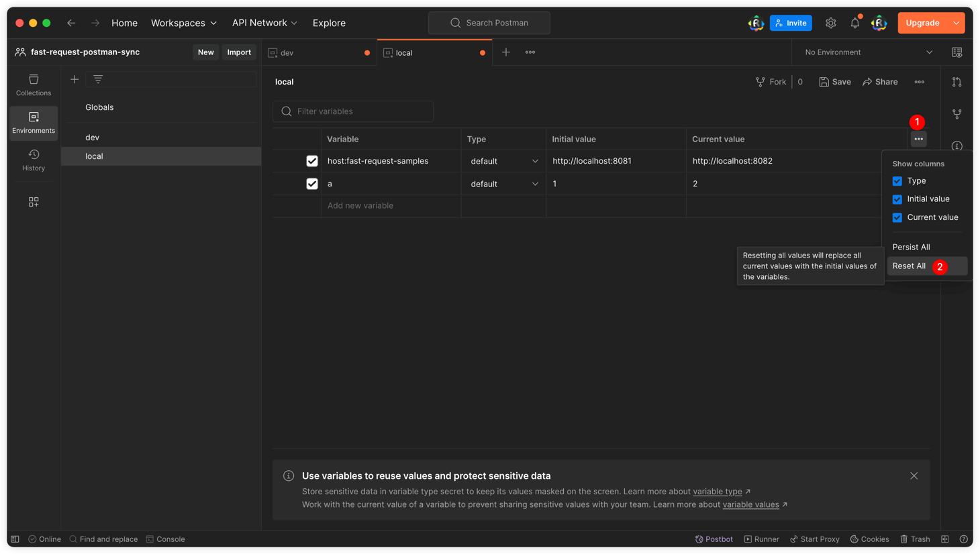Open the Collections sidebar panel
Image resolution: width=980 pixels, height=554 pixels.
pos(34,85)
